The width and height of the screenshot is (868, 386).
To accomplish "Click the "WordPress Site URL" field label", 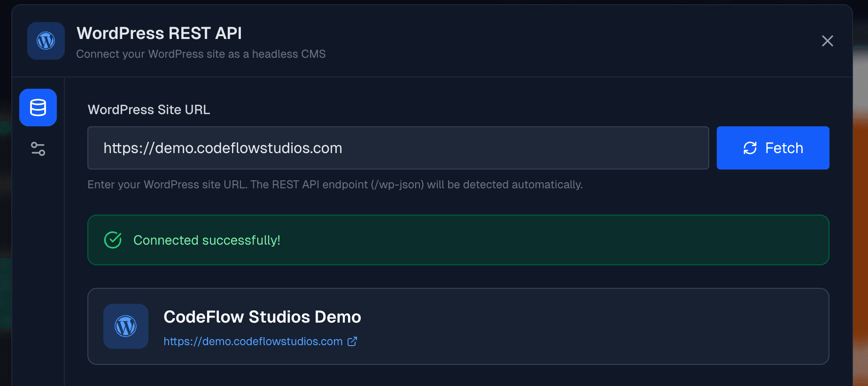I will click(x=149, y=109).
